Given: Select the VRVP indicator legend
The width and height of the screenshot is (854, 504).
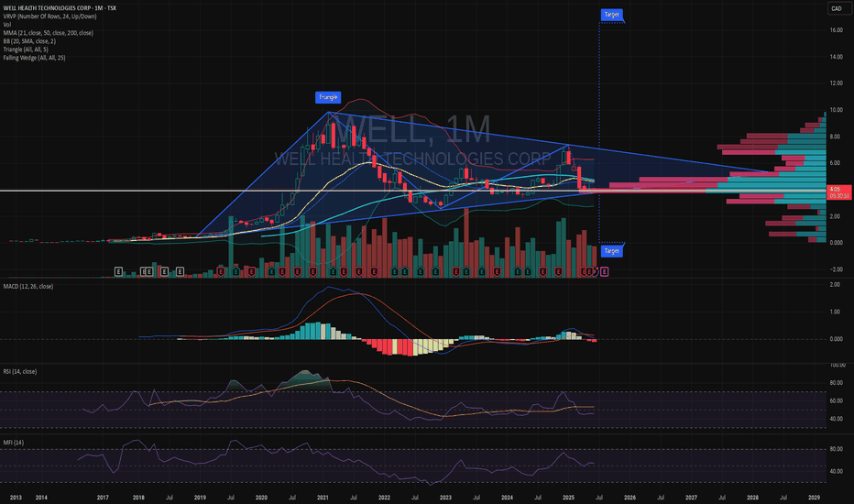Looking at the screenshot, I should (50, 16).
